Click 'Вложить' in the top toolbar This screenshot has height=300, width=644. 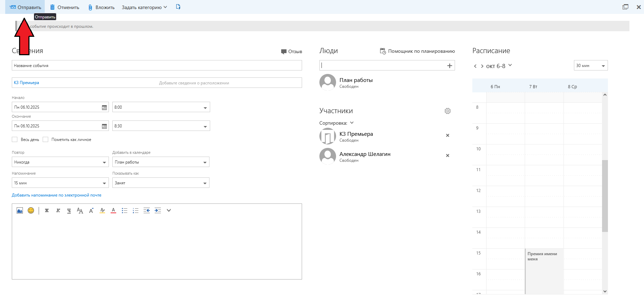tap(101, 7)
